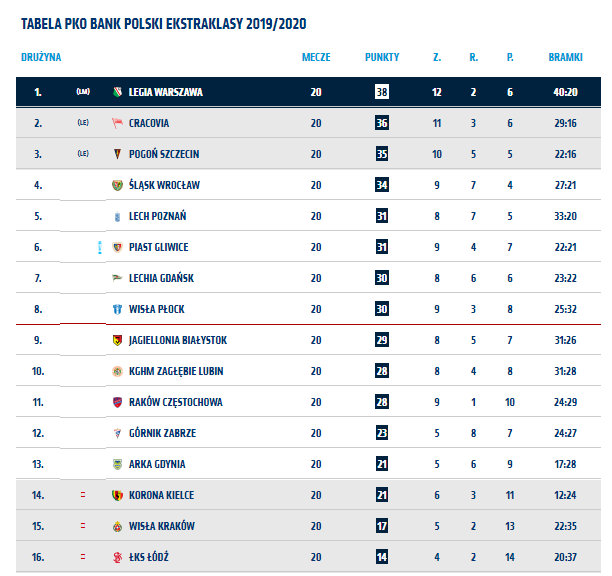Click the Piast Gliwice club crest
612x576 pixels.
(x=117, y=247)
